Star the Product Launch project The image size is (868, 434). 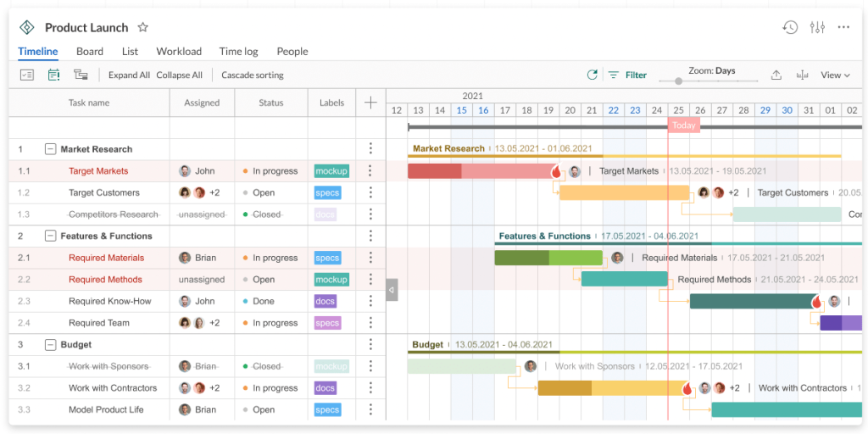[x=143, y=28]
